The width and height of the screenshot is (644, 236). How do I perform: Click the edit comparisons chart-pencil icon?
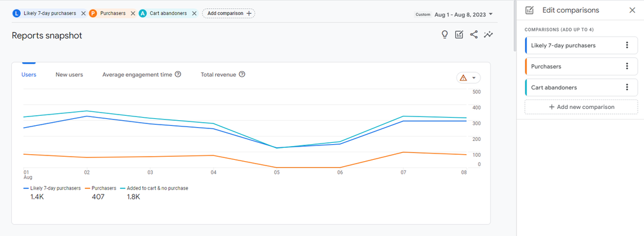pyautogui.click(x=459, y=35)
